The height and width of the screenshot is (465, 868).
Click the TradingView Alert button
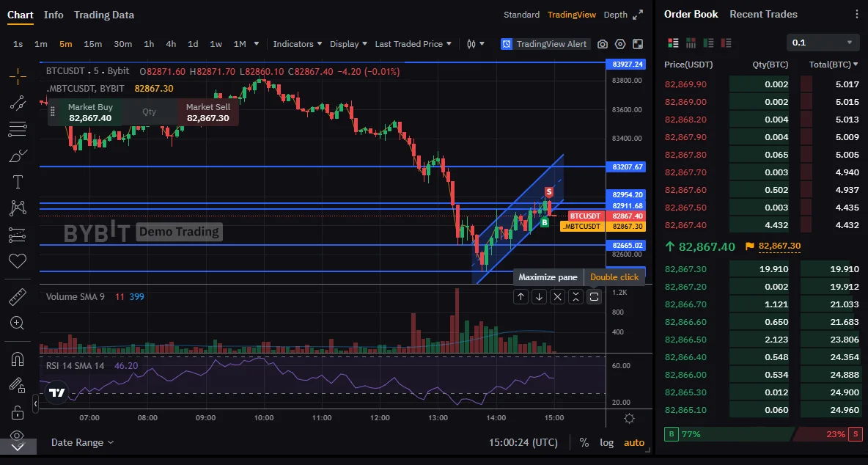click(545, 44)
